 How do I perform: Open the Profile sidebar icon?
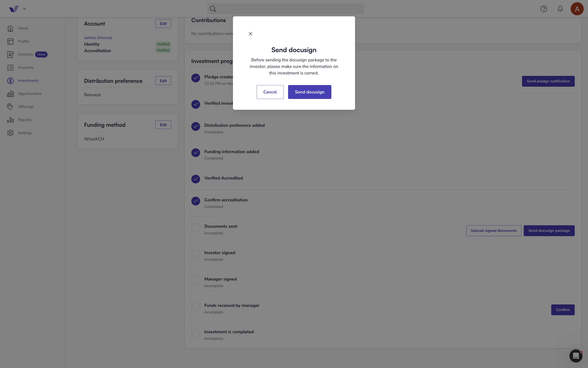pyautogui.click(x=10, y=41)
